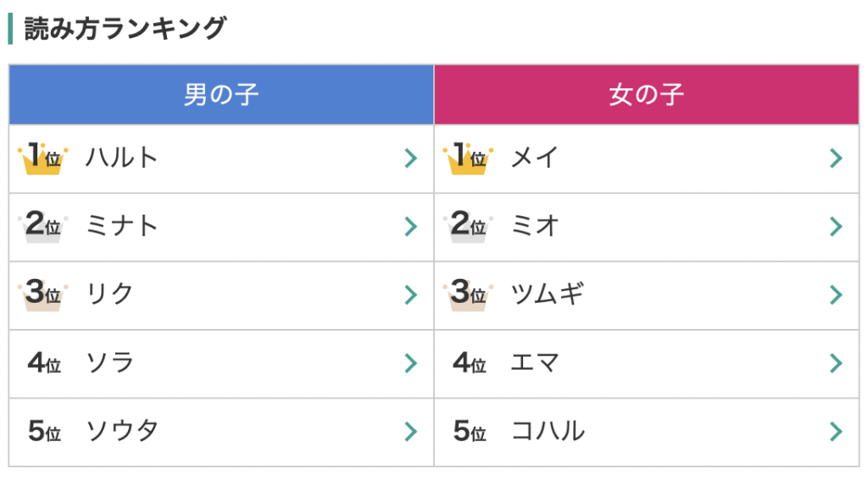Viewport: 868px width, 480px height.
Task: Click the bronze crown icon beside ツムギ
Action: click(467, 295)
